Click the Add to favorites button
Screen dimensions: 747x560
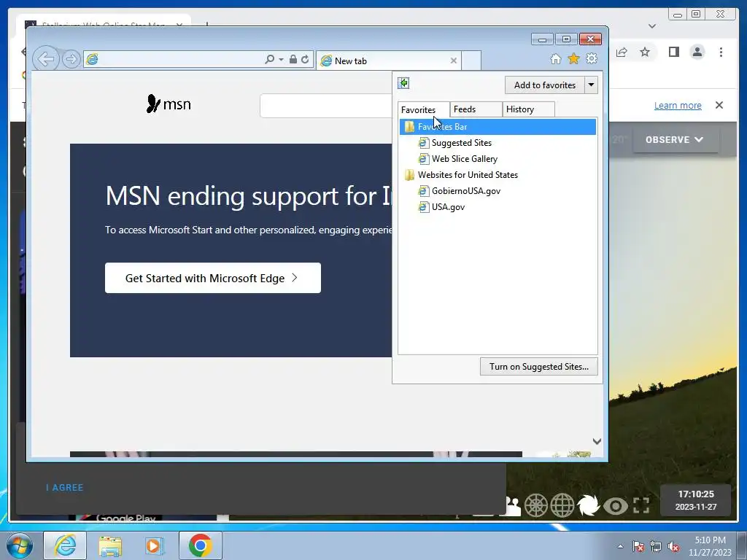(x=544, y=85)
